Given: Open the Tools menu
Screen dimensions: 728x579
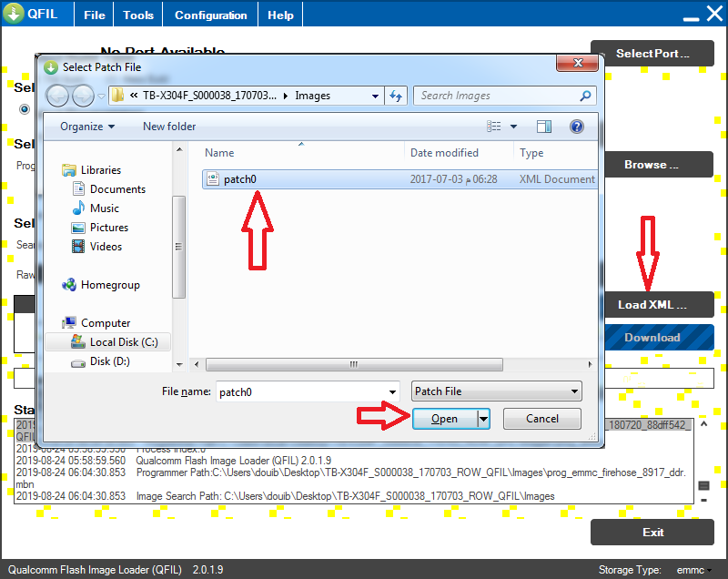Looking at the screenshot, I should [137, 14].
